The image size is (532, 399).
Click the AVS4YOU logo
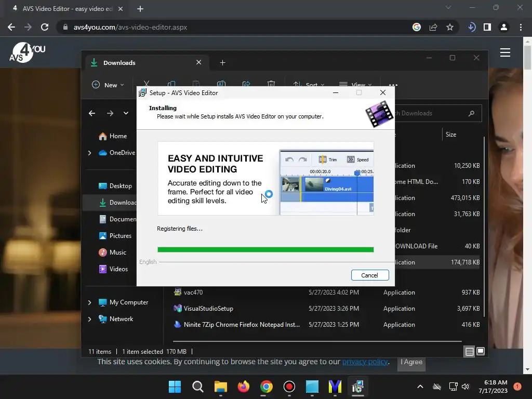point(27,52)
